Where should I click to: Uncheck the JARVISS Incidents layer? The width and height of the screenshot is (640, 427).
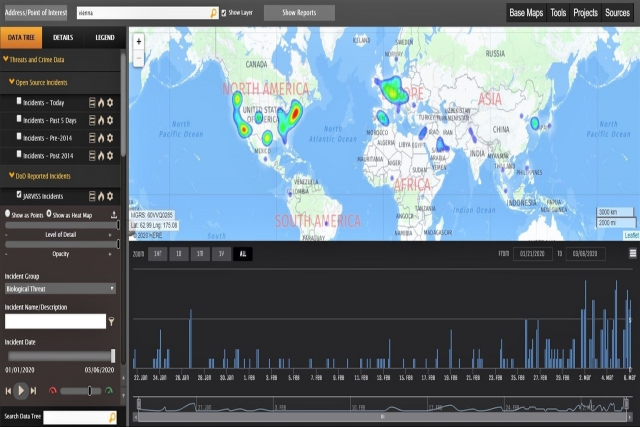coord(19,194)
